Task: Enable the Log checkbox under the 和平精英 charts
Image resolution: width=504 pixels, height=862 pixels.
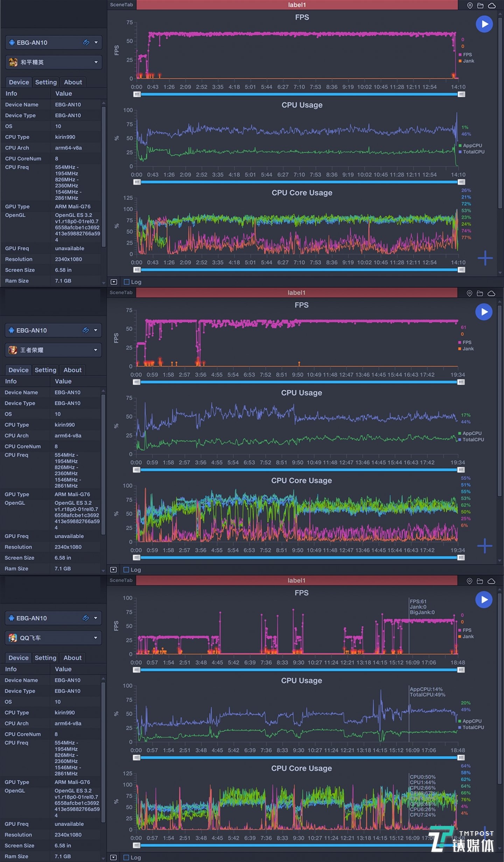Action: [x=127, y=282]
